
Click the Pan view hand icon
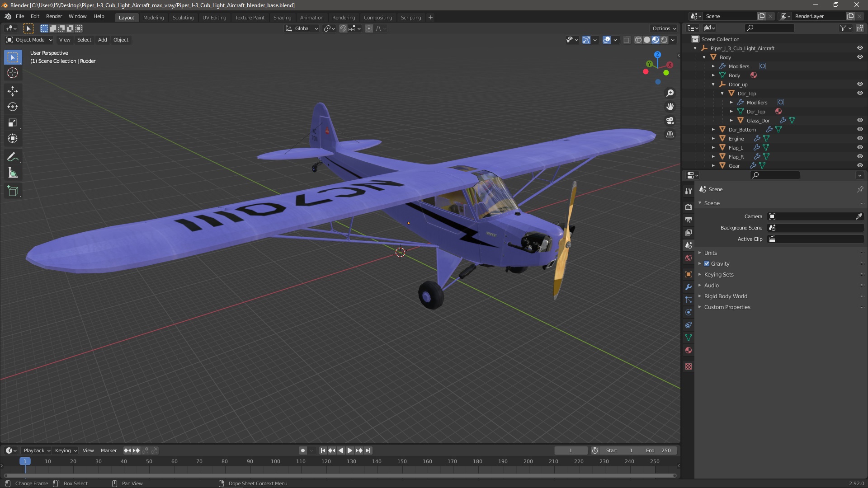[x=670, y=107]
